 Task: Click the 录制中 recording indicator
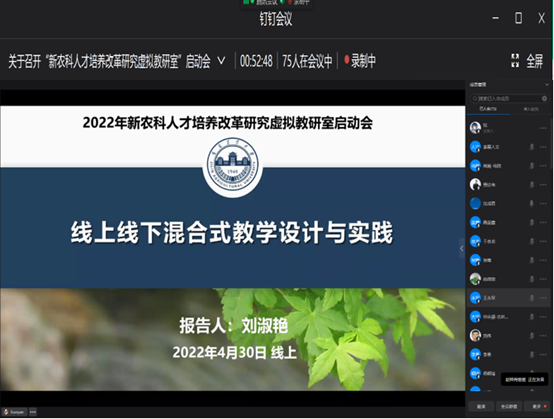pos(360,61)
